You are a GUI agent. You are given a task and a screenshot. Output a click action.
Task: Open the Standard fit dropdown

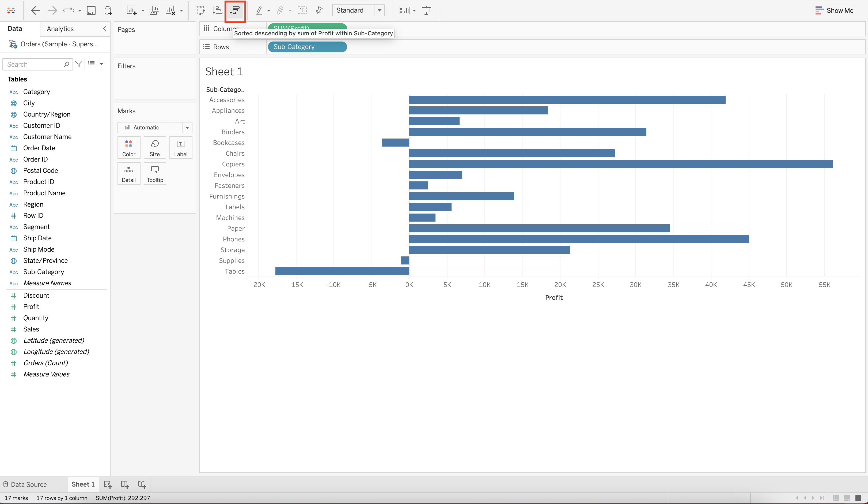[x=380, y=10]
